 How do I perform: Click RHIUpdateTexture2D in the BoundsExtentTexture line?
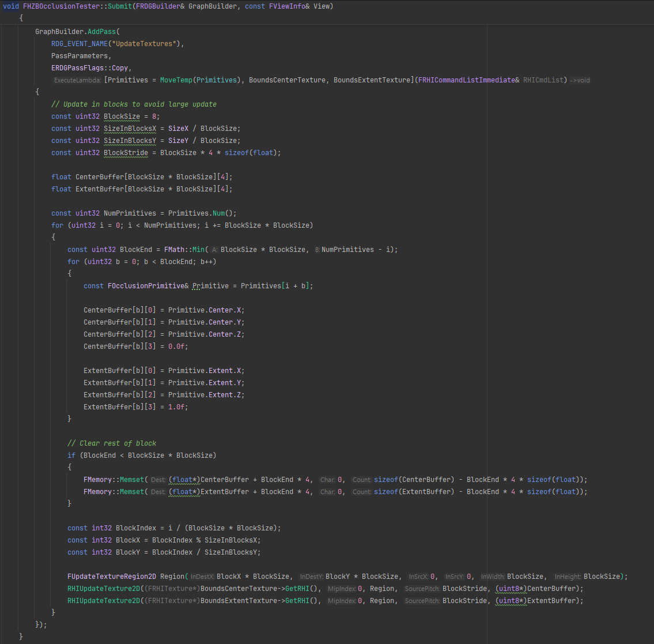click(104, 601)
